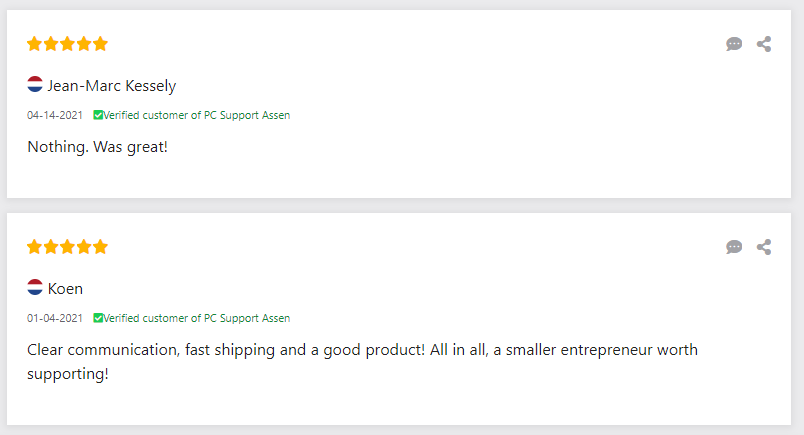
Task: Click the date 01-04-2021
Action: coord(55,318)
